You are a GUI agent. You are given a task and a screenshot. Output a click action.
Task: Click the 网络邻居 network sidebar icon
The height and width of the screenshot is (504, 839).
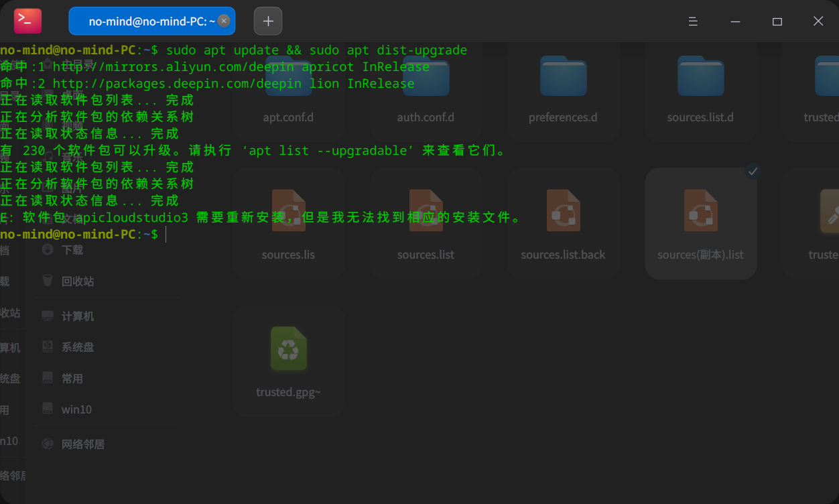(x=48, y=444)
